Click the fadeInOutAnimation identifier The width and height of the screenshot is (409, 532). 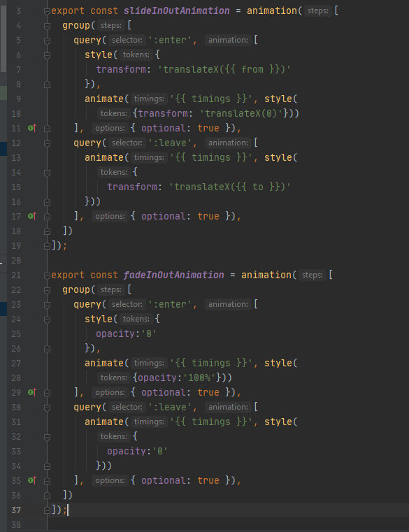tap(173, 275)
